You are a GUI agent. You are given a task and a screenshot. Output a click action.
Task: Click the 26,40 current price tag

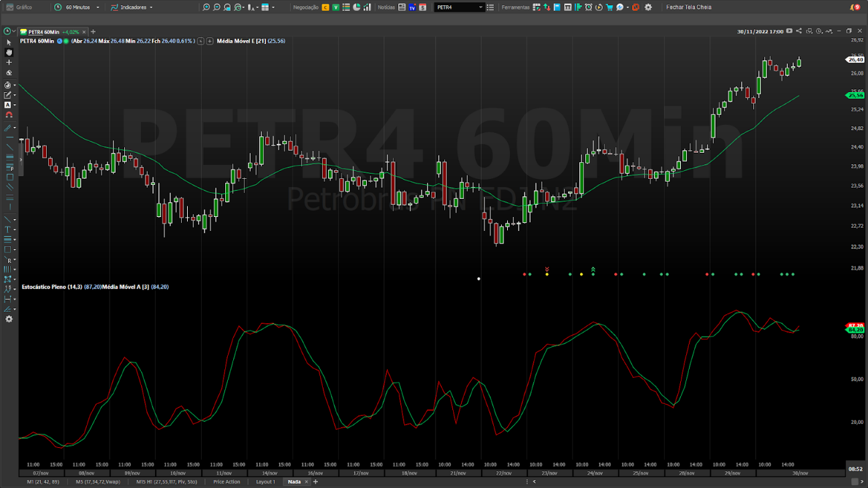pyautogui.click(x=856, y=59)
